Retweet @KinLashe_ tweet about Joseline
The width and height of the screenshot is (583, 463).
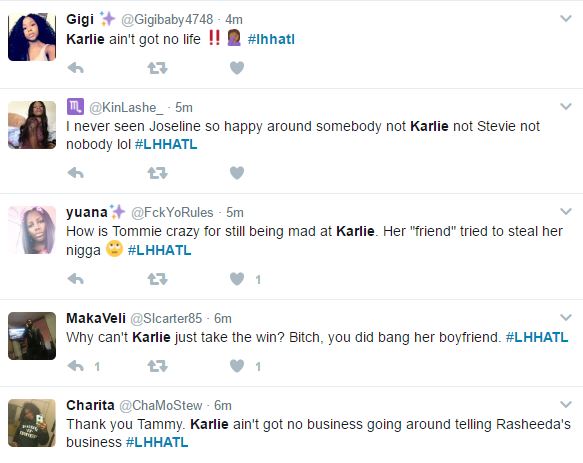tap(157, 173)
